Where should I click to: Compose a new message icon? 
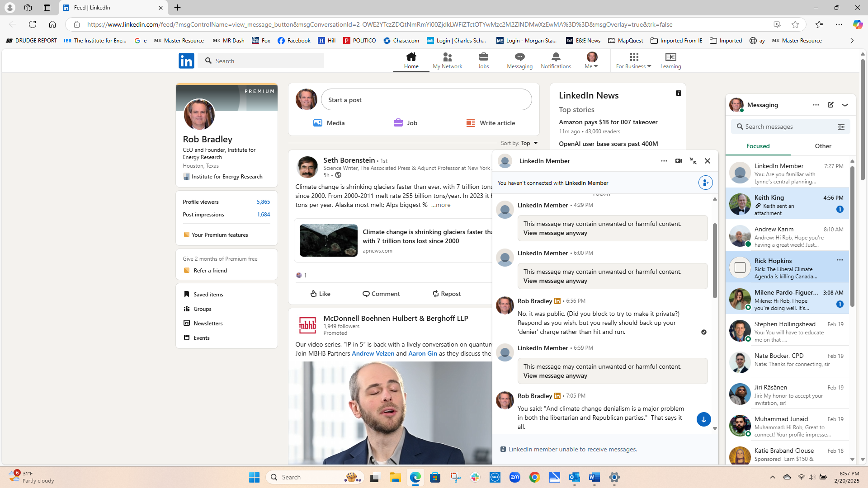tap(830, 105)
